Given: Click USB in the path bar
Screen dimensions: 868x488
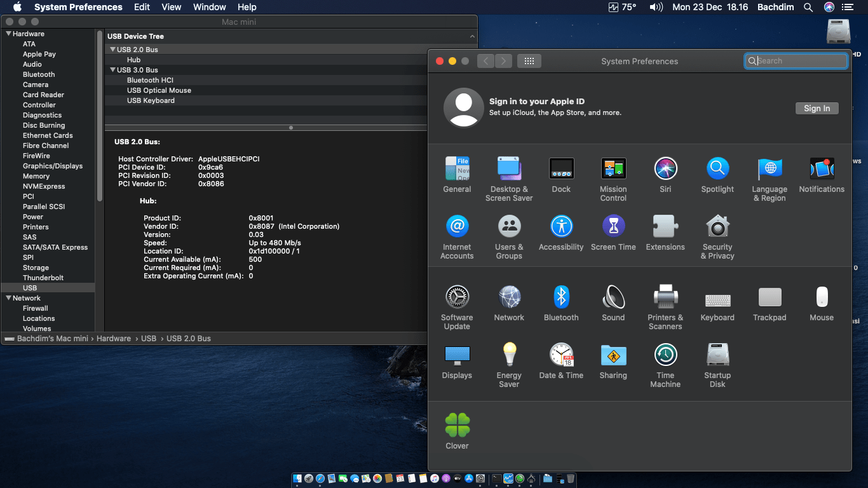Looking at the screenshot, I should coord(149,339).
